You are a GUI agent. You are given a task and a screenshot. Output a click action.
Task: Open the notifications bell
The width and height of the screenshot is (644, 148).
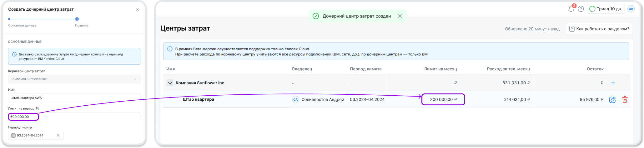pos(571,9)
